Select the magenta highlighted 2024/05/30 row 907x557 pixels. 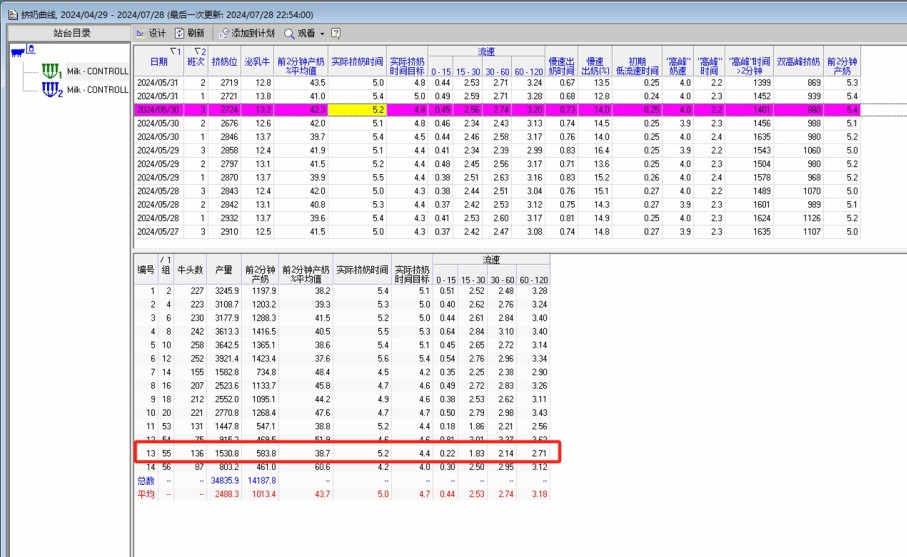pos(159,109)
